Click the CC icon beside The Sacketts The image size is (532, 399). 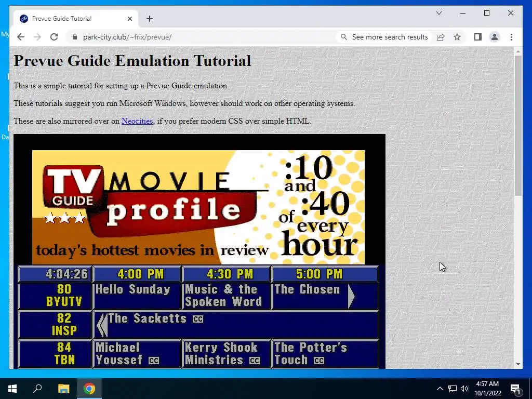[x=198, y=319]
